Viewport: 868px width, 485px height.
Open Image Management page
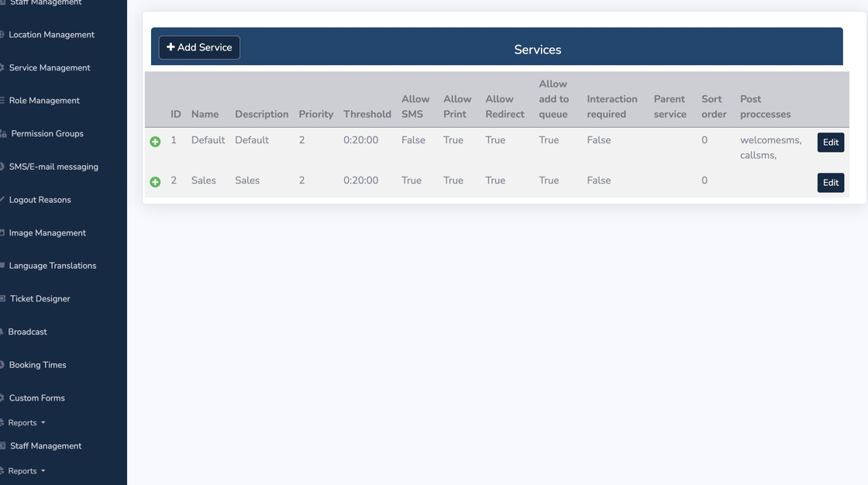47,233
